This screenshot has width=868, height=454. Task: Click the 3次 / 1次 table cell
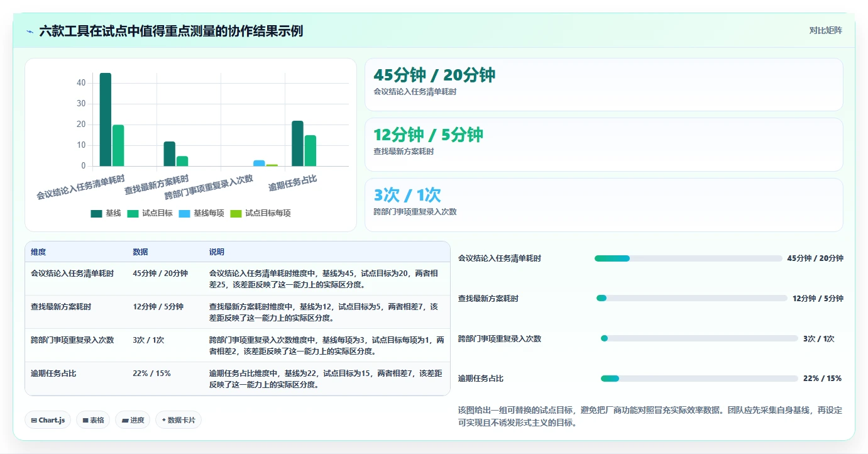pyautogui.click(x=148, y=340)
